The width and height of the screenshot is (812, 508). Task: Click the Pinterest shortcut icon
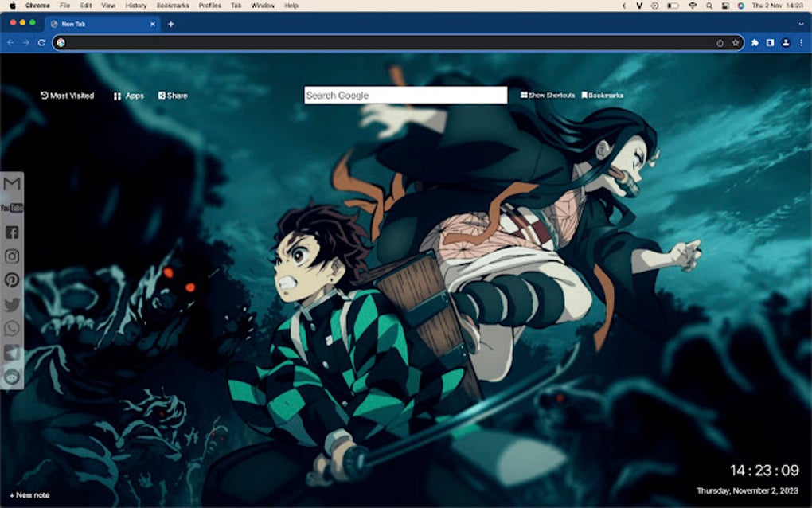(11, 281)
